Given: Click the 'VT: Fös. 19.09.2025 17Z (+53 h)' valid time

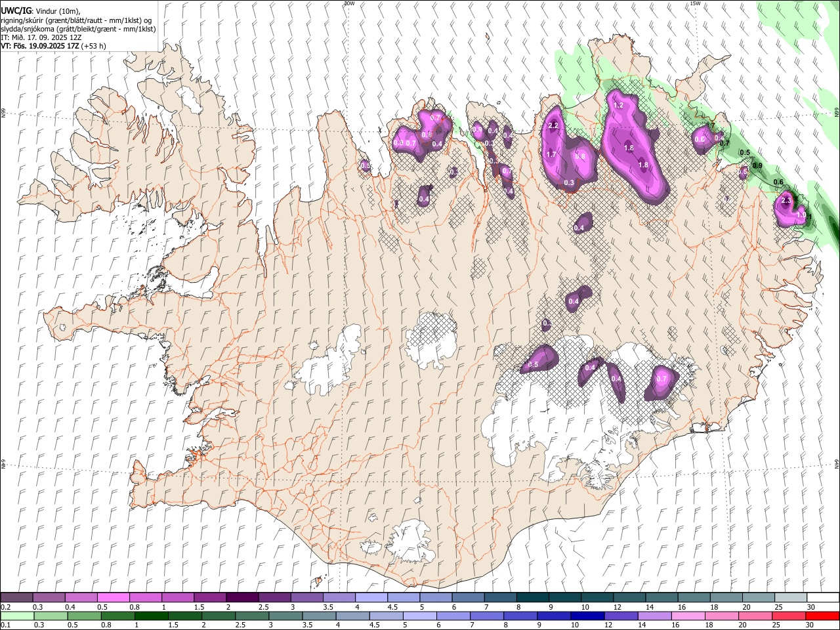Looking at the screenshot, I should click(x=53, y=46).
